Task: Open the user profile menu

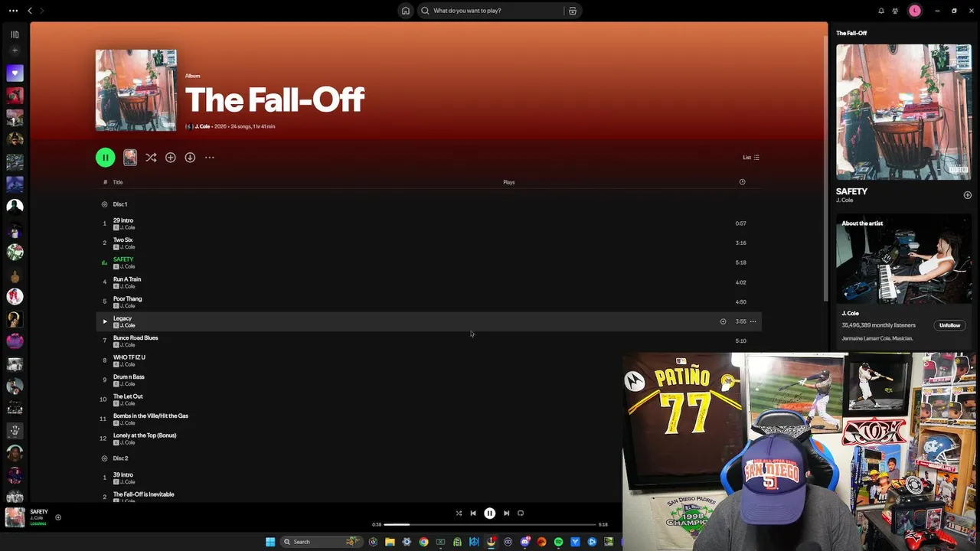Action: tap(914, 11)
